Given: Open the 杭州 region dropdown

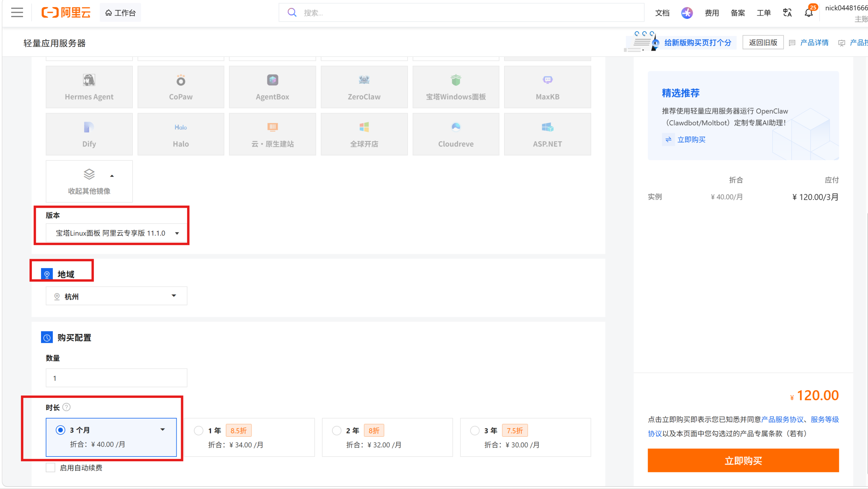Looking at the screenshot, I should (x=116, y=296).
